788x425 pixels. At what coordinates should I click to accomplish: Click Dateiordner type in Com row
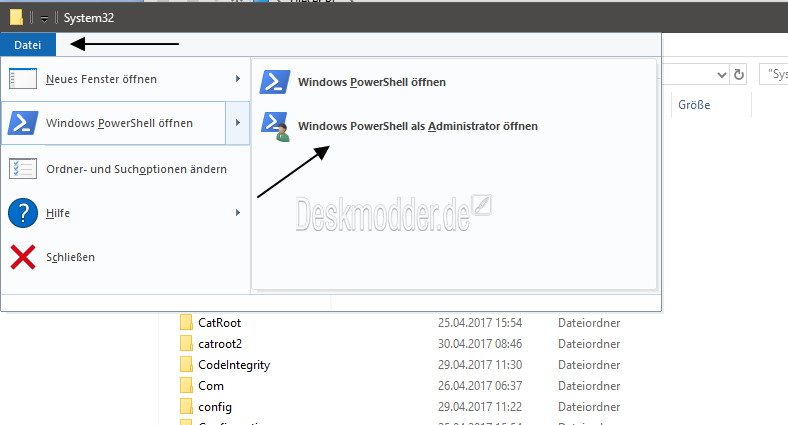[x=589, y=386]
